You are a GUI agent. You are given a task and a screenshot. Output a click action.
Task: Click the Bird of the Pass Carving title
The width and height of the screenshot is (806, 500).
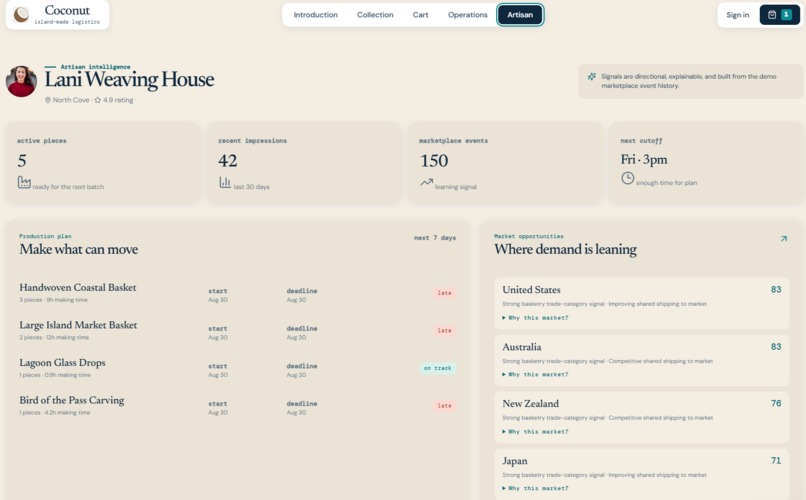(71, 400)
